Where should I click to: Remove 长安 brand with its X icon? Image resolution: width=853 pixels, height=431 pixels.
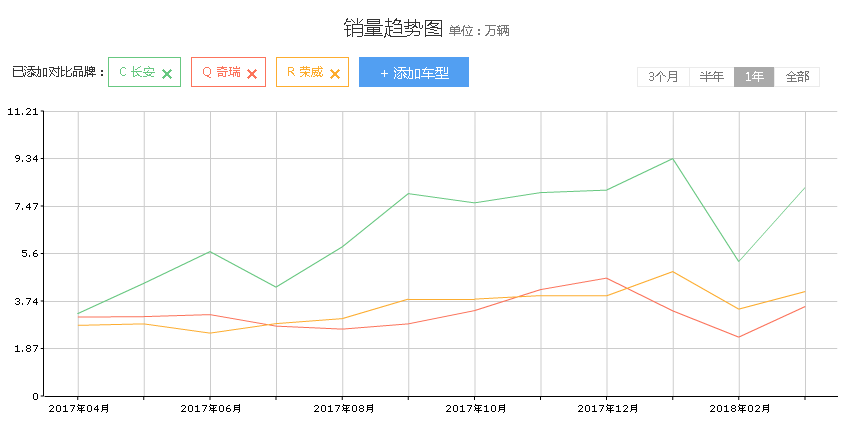click(167, 73)
